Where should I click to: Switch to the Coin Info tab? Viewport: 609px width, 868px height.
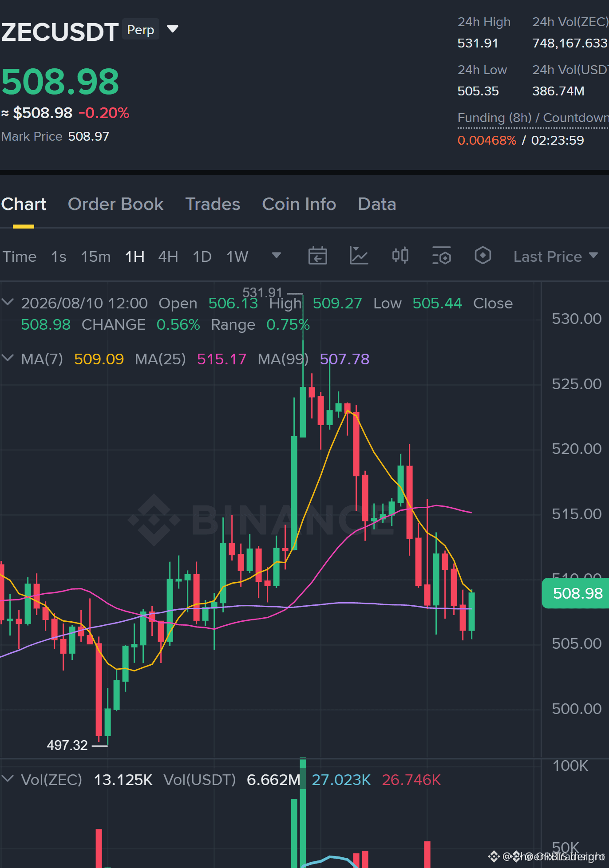click(299, 204)
